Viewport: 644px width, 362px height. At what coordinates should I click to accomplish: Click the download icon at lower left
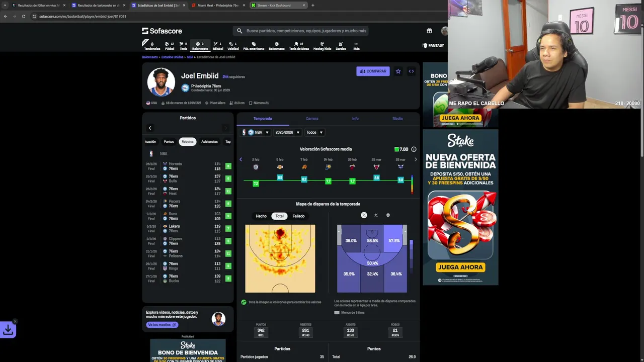(8, 329)
